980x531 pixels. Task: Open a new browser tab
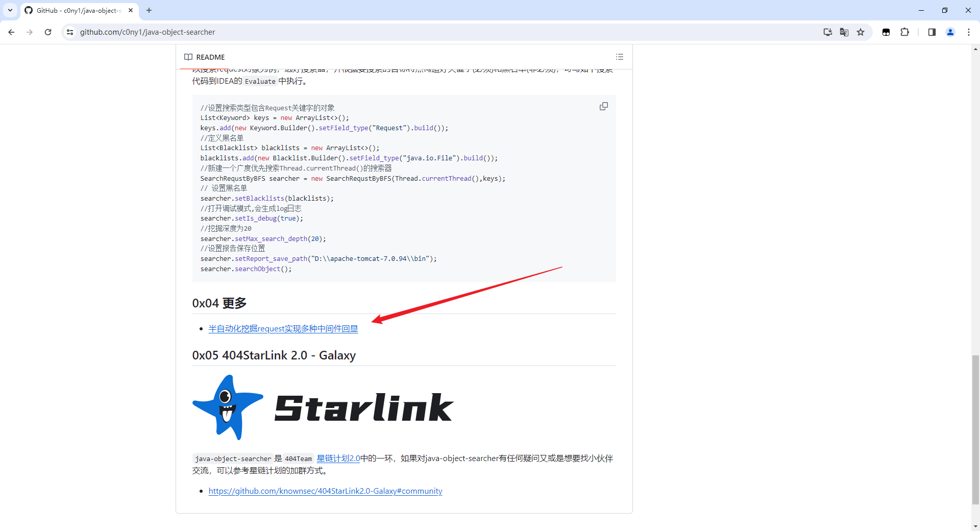click(x=149, y=10)
